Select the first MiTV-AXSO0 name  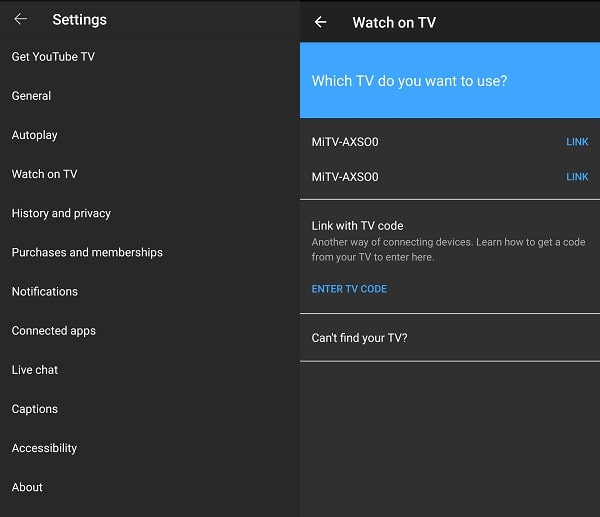pyautogui.click(x=345, y=142)
